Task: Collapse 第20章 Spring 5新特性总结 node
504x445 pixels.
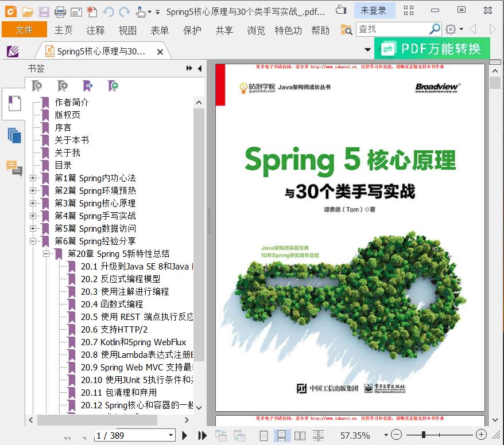Action: 46,253
